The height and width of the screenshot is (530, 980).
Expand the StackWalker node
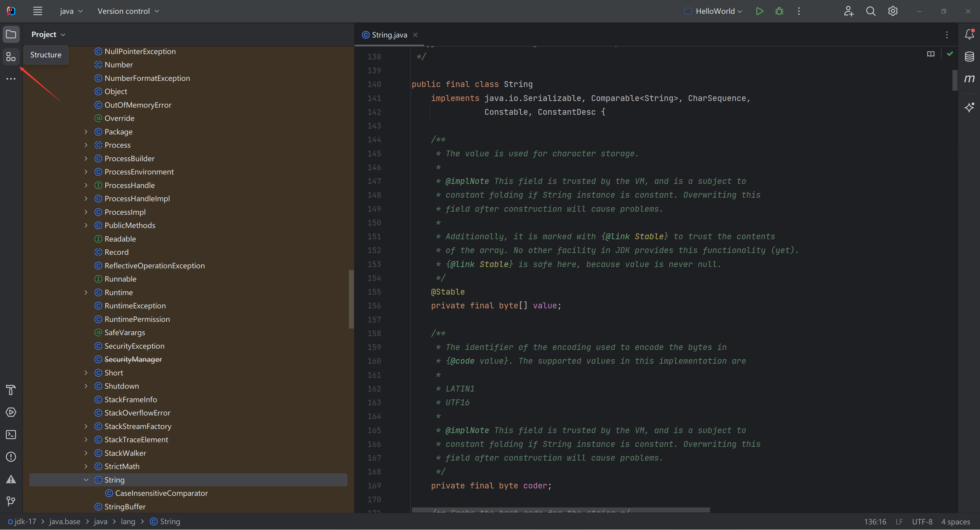pos(86,453)
